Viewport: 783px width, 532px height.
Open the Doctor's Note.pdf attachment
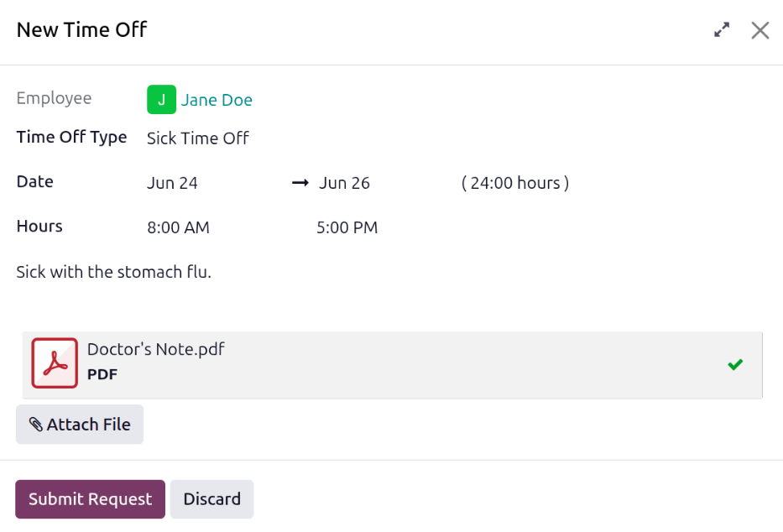coord(156,349)
